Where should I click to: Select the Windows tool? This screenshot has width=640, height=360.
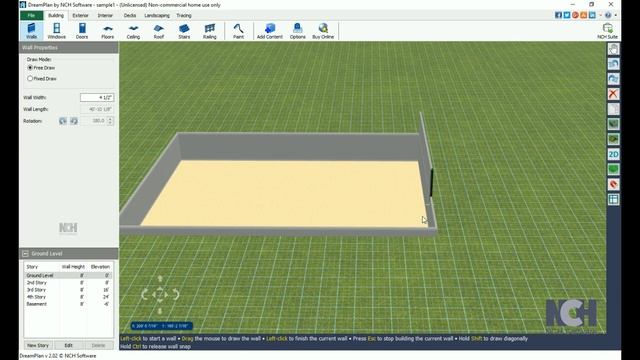[56, 31]
